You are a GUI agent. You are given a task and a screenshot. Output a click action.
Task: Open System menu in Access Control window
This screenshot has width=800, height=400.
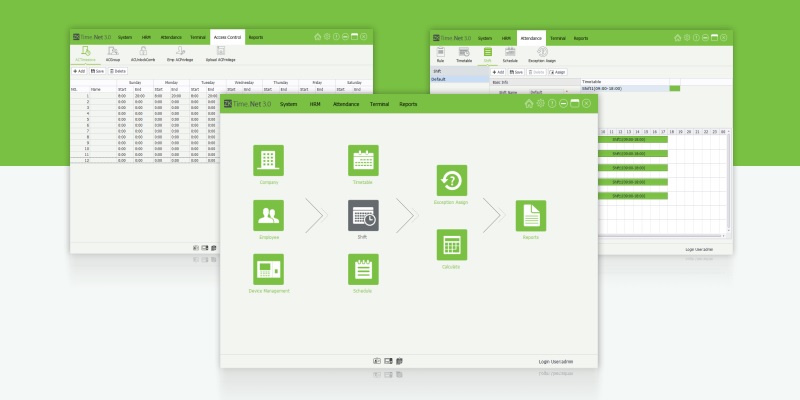(x=125, y=37)
